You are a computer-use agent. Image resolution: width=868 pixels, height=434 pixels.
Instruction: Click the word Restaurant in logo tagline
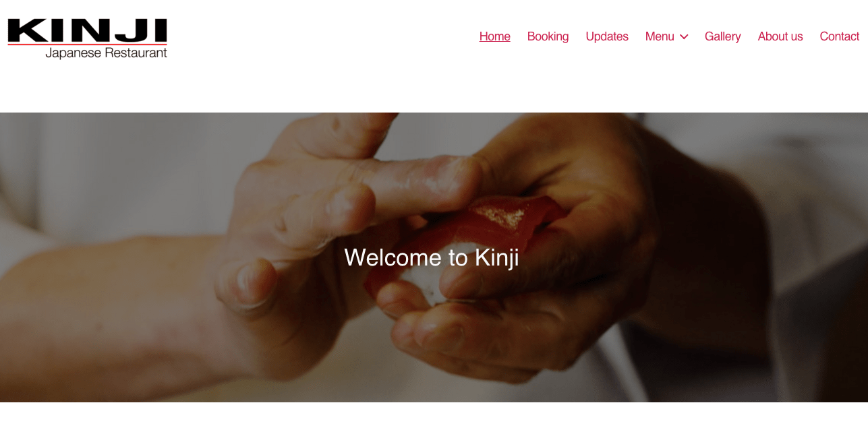tap(136, 53)
